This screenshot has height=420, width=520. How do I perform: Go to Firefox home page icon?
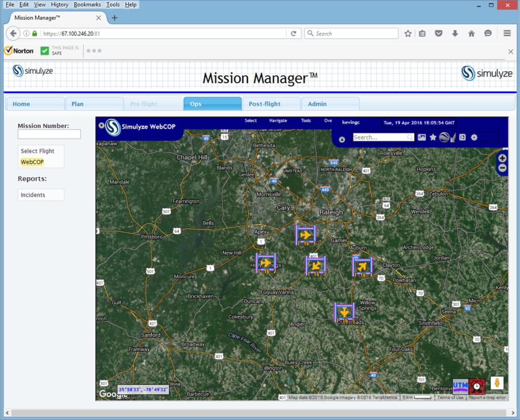pyautogui.click(x=471, y=34)
